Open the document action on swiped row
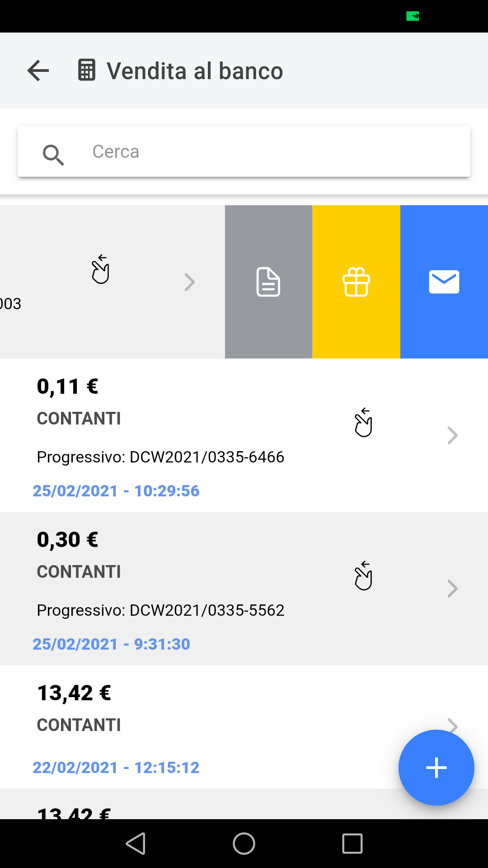This screenshot has width=488, height=868. pyautogui.click(x=268, y=282)
